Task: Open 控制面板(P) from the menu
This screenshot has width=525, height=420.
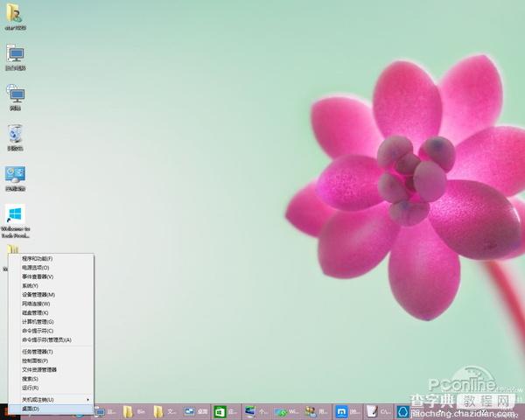Action: click(x=51, y=360)
